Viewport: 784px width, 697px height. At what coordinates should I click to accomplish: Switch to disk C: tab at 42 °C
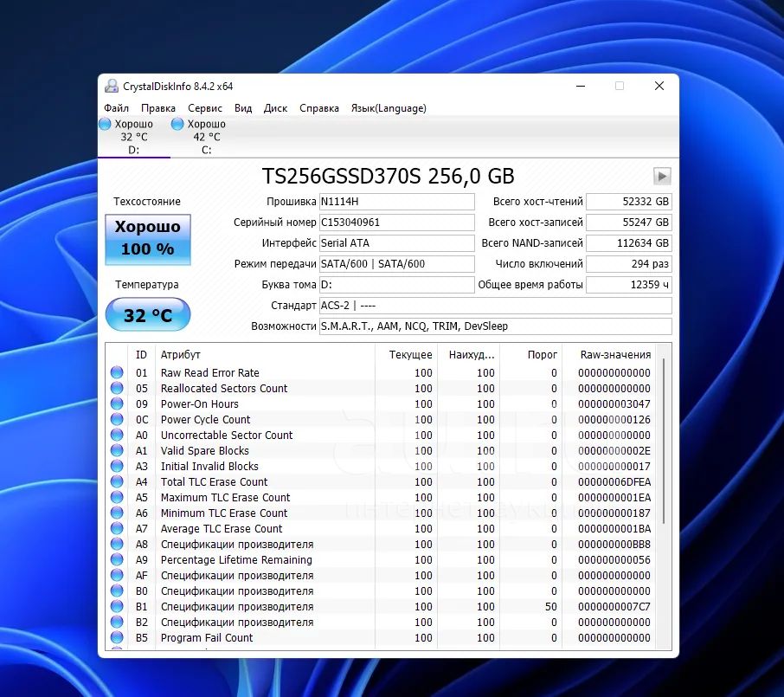(206, 137)
